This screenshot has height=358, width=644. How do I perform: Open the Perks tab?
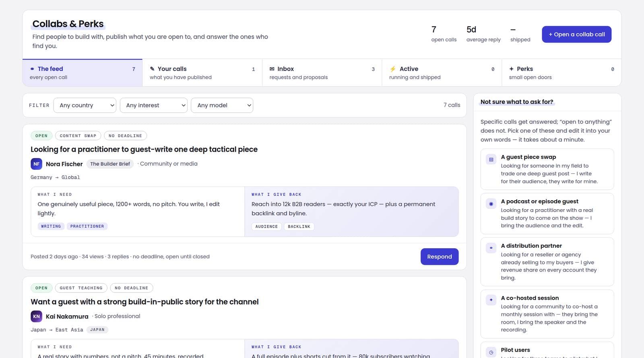coord(561,73)
